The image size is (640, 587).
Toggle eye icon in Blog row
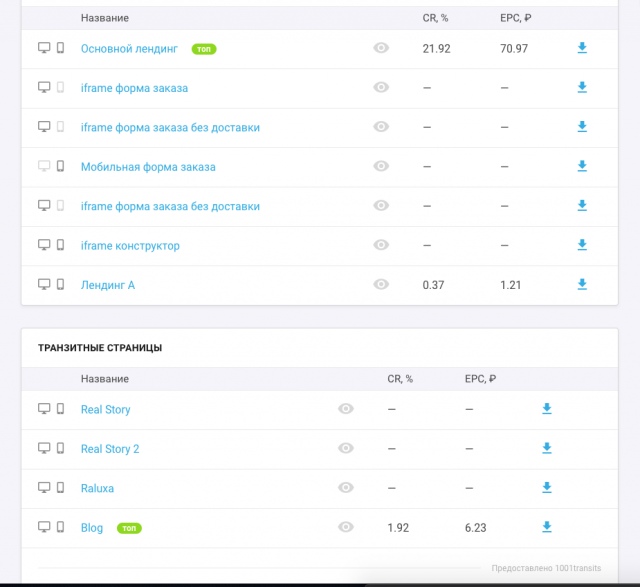(346, 527)
